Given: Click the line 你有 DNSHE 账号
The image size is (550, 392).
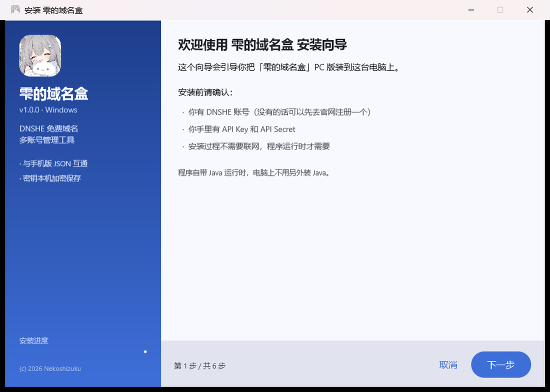Looking at the screenshot, I should (x=279, y=112).
